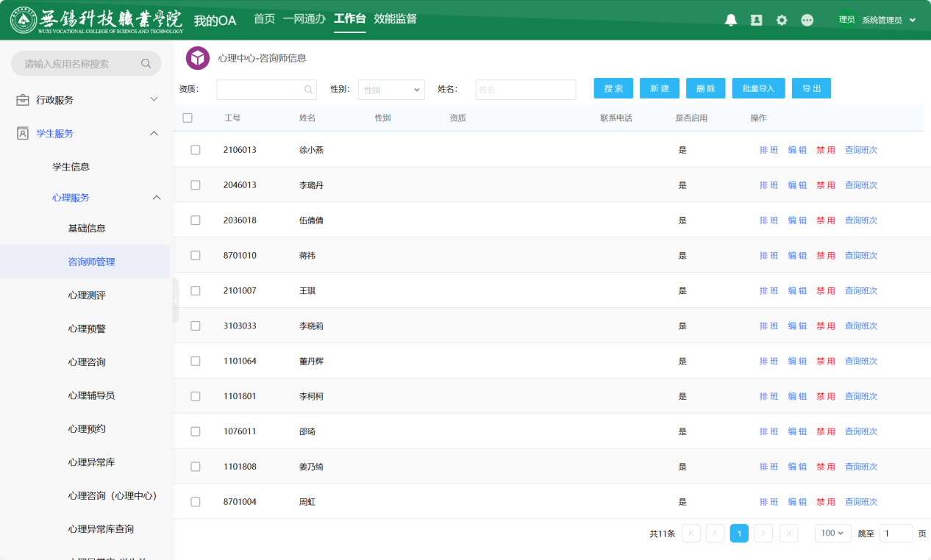Open 基础信息 in the sidebar

(x=87, y=229)
